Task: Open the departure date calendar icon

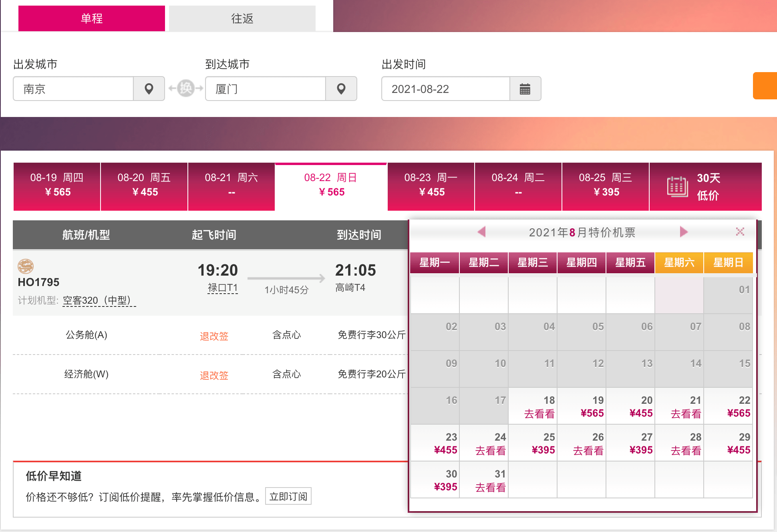Action: [525, 89]
